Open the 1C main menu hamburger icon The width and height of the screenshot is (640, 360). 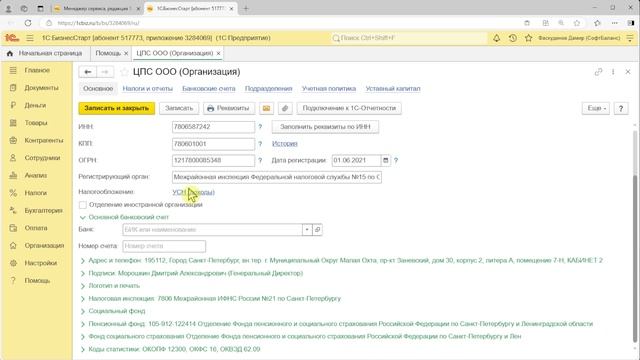tap(30, 38)
